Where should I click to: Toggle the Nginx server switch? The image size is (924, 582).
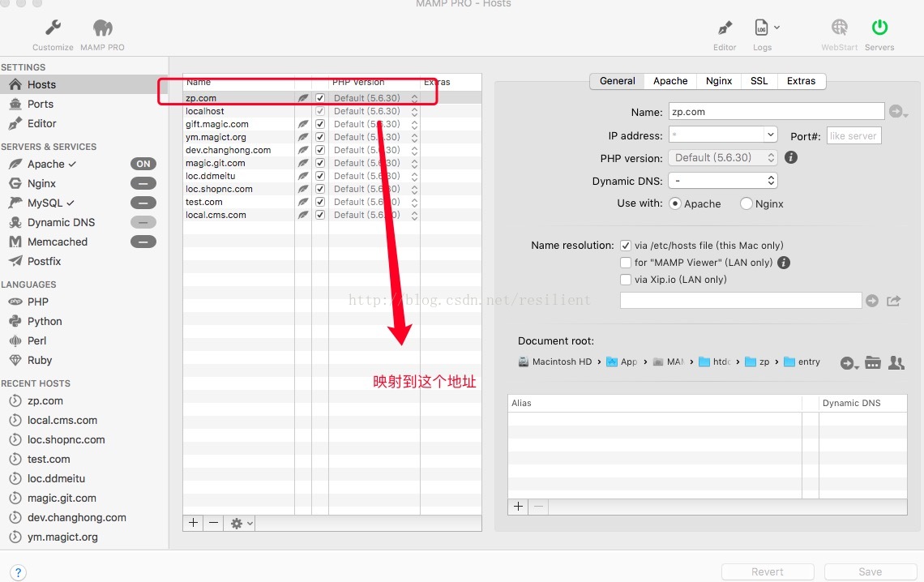(143, 183)
